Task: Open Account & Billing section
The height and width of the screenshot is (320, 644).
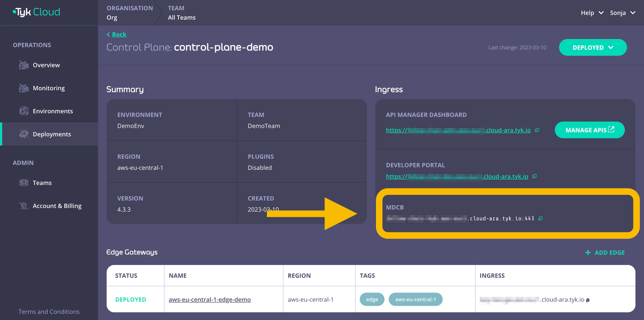Action: [x=57, y=206]
